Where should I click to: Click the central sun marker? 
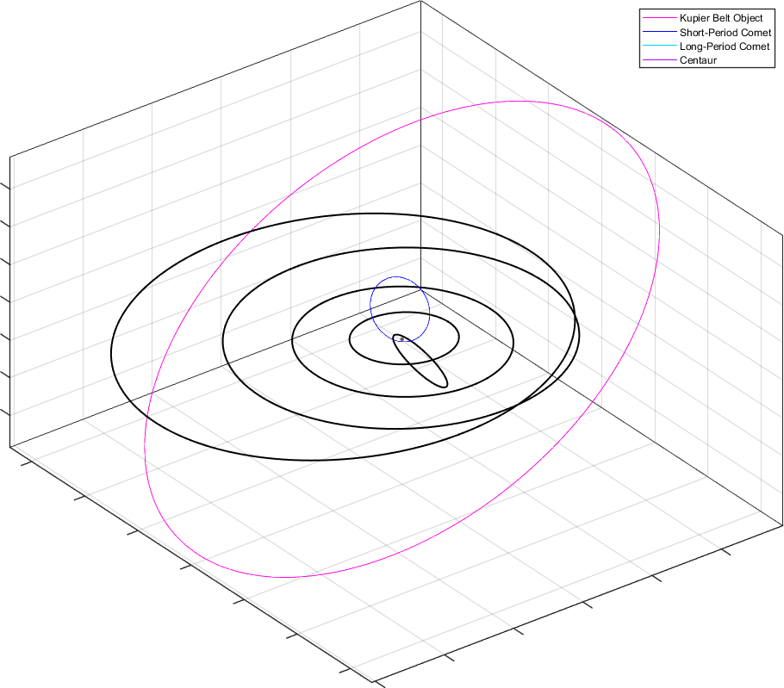coord(401,339)
